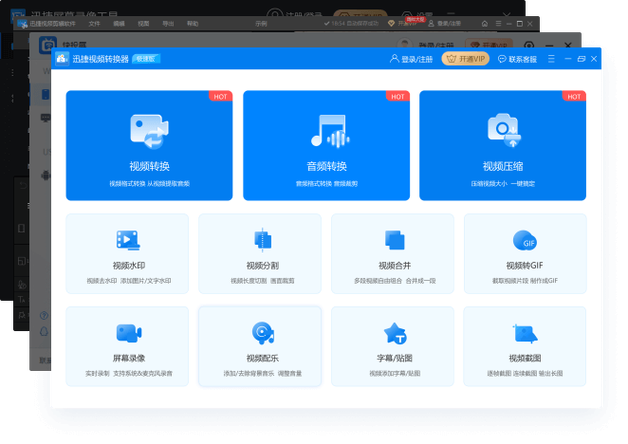Viewport: 628px width, 444px height.
Task: Select the 视频转GIF tool
Action: pos(525,253)
